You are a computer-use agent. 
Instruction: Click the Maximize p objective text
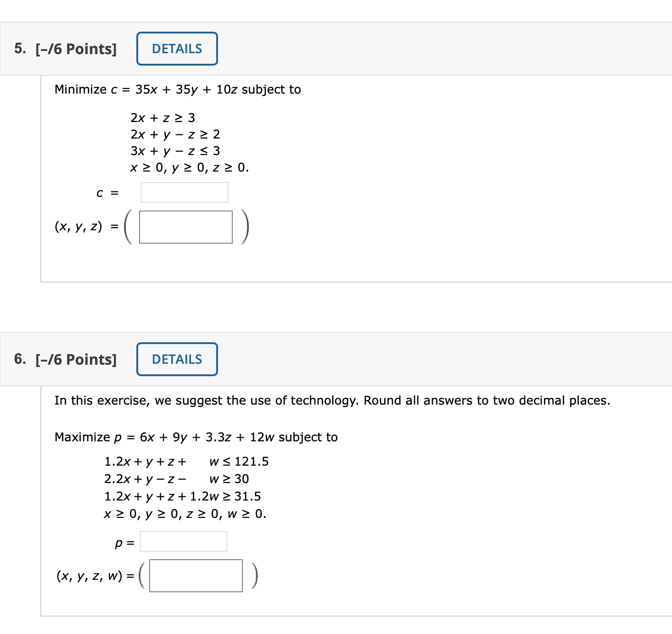pyautogui.click(x=196, y=437)
